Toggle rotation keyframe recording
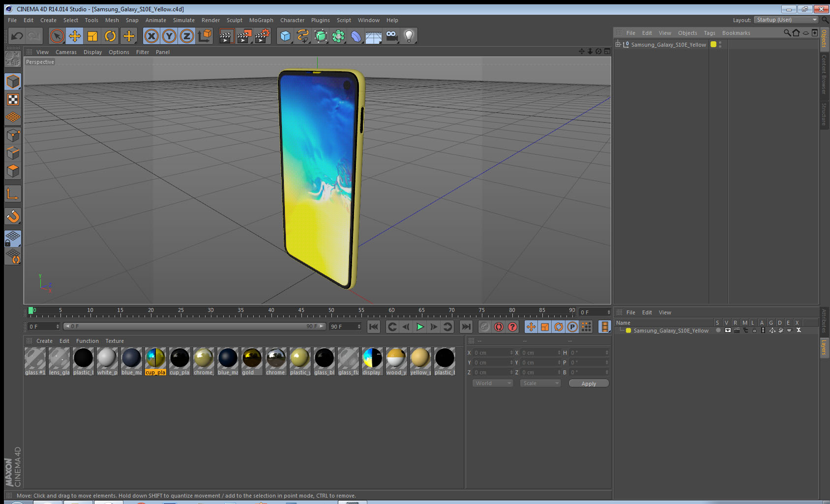 pyautogui.click(x=559, y=327)
